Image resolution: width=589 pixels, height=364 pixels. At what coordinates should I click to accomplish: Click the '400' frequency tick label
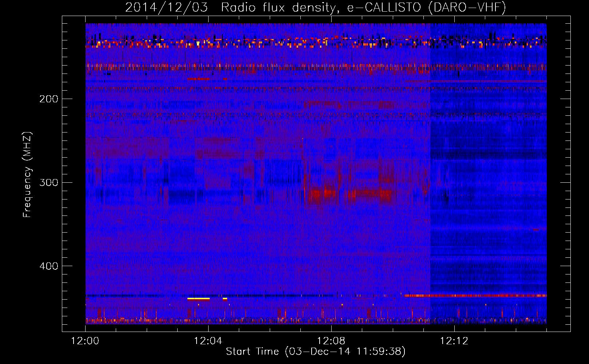click(x=49, y=266)
